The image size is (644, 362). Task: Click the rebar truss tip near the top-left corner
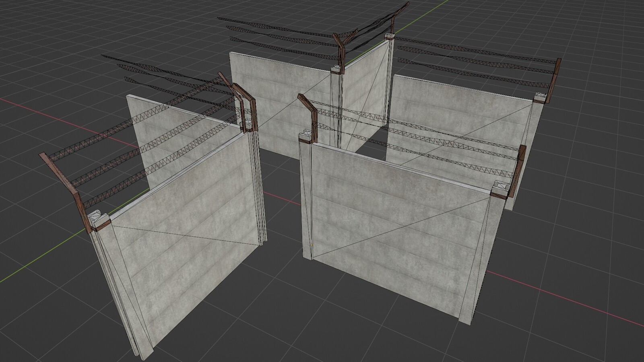105,56
